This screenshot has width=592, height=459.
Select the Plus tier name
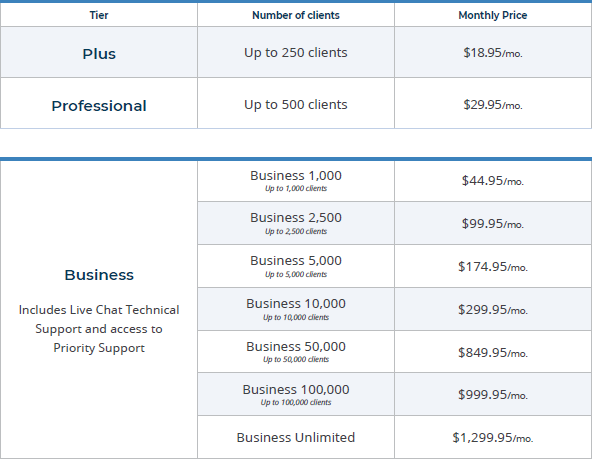[99, 54]
